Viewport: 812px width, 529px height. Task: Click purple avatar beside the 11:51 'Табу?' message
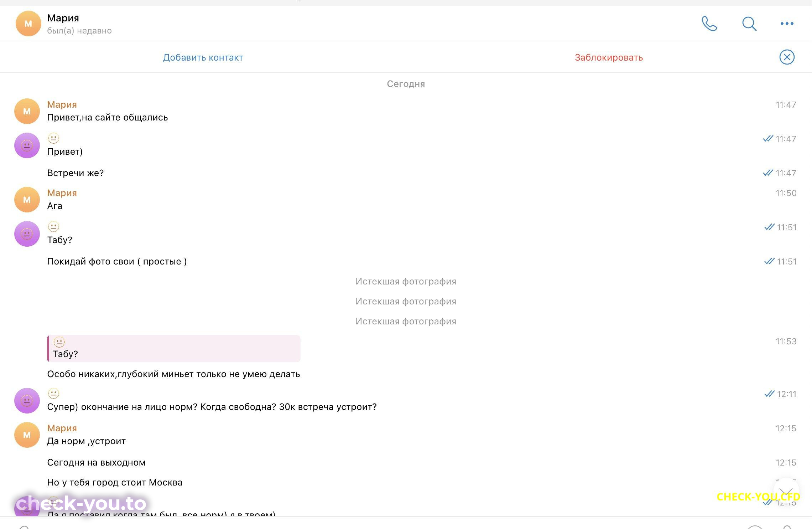[x=27, y=234]
